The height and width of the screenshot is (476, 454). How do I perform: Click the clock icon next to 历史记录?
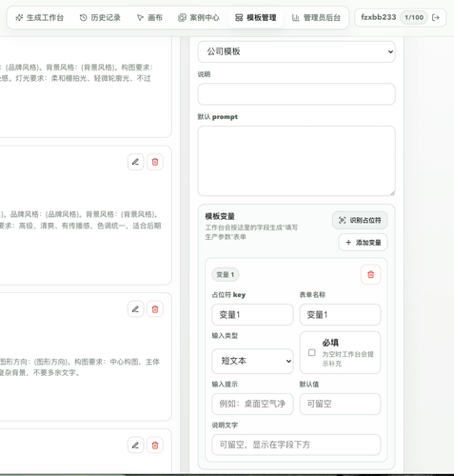coord(83,18)
